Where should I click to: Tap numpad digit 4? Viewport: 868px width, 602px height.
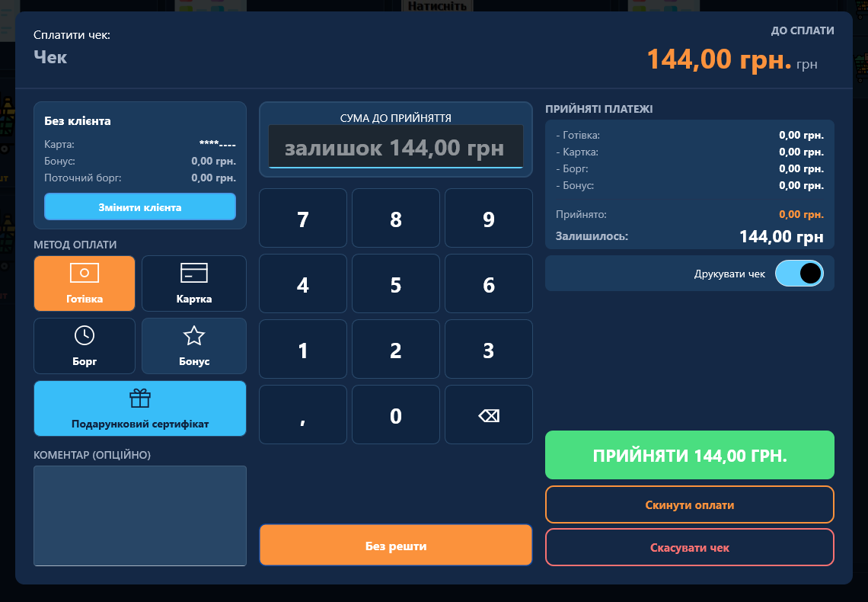pyautogui.click(x=303, y=284)
